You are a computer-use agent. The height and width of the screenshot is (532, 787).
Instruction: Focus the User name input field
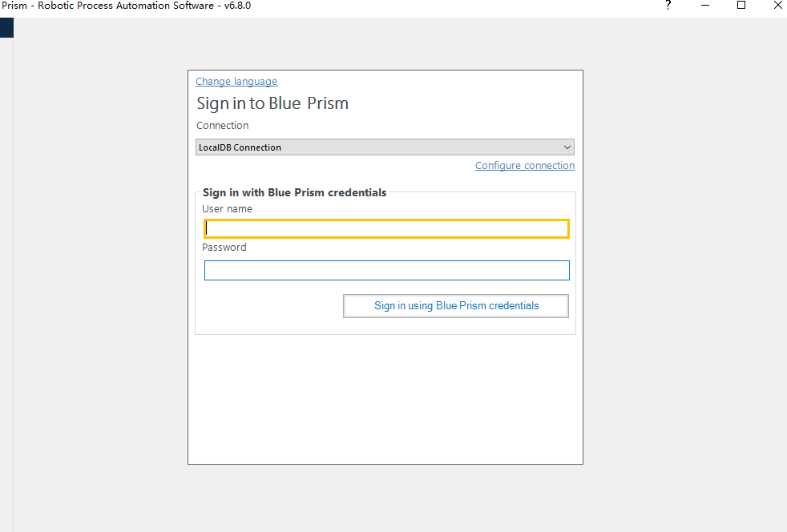coord(386,229)
